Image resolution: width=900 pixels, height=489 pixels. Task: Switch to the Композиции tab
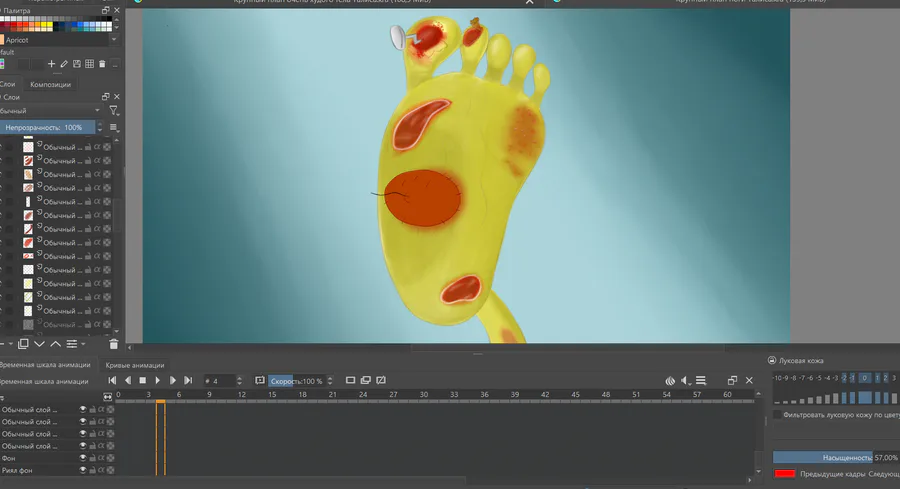tap(51, 84)
